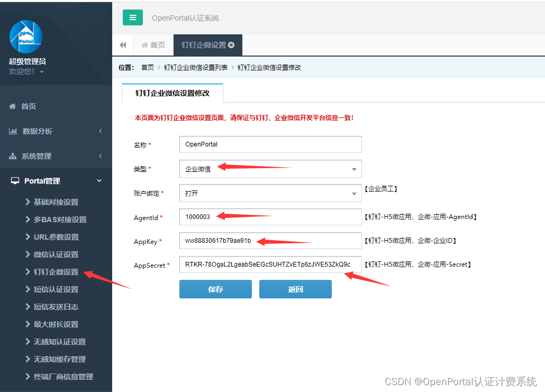This screenshot has width=545, height=392.
Task: Click 钉钉企业微信设置修改 breadcrumb text
Action: 269,67
